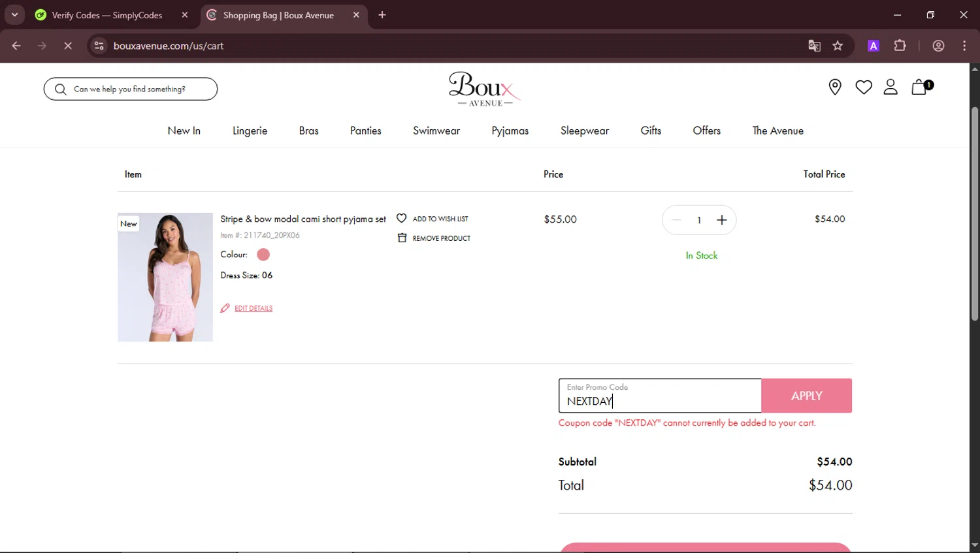Open the New In menu
This screenshot has width=980, height=553.
pos(184,131)
